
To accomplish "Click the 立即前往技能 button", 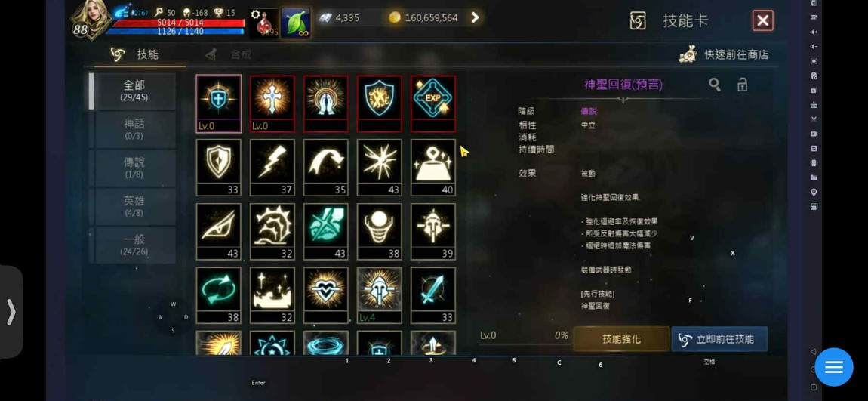I will pos(719,339).
